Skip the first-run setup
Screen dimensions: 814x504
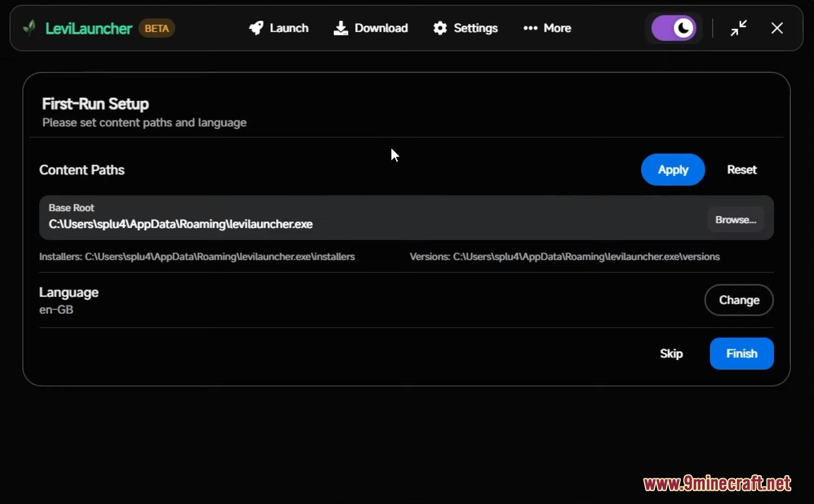click(x=671, y=354)
